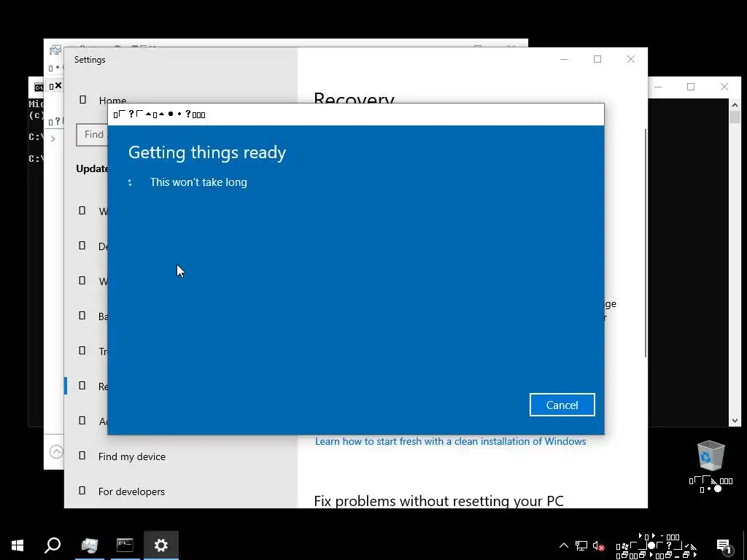
Task: Click the For developers sidebar icon
Action: point(82,491)
